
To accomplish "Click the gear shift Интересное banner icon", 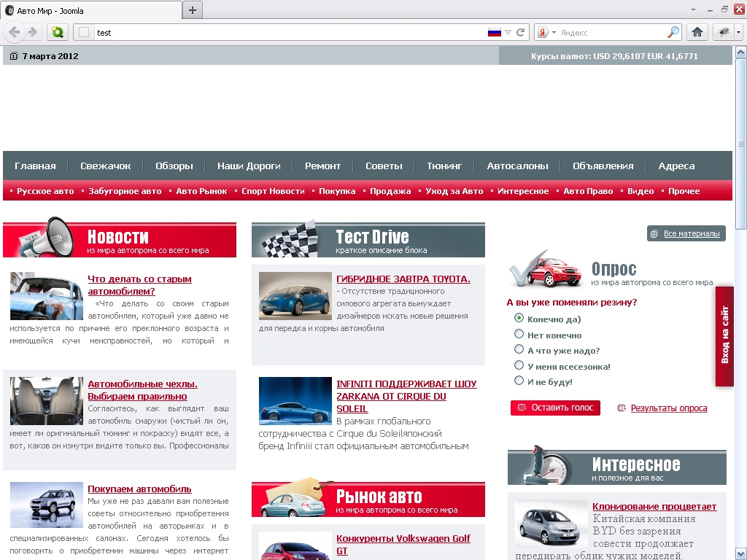I will (x=547, y=464).
